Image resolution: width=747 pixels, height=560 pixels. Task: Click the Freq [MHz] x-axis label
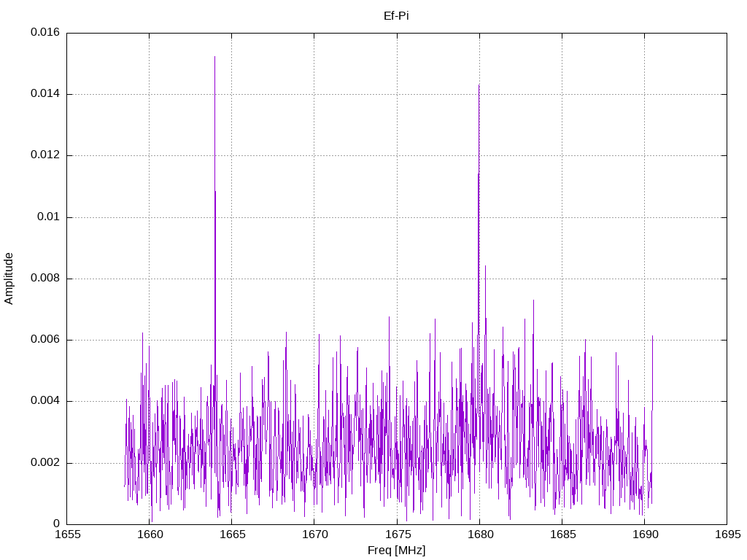tap(396, 550)
